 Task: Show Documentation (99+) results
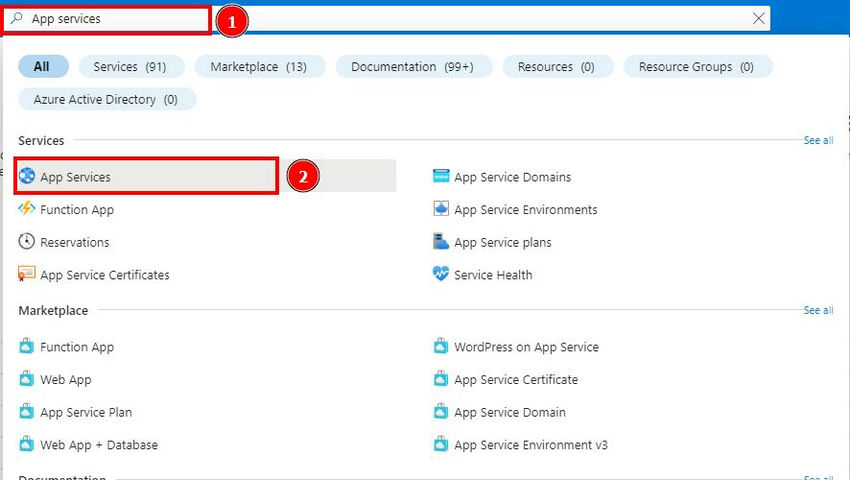[x=412, y=67]
